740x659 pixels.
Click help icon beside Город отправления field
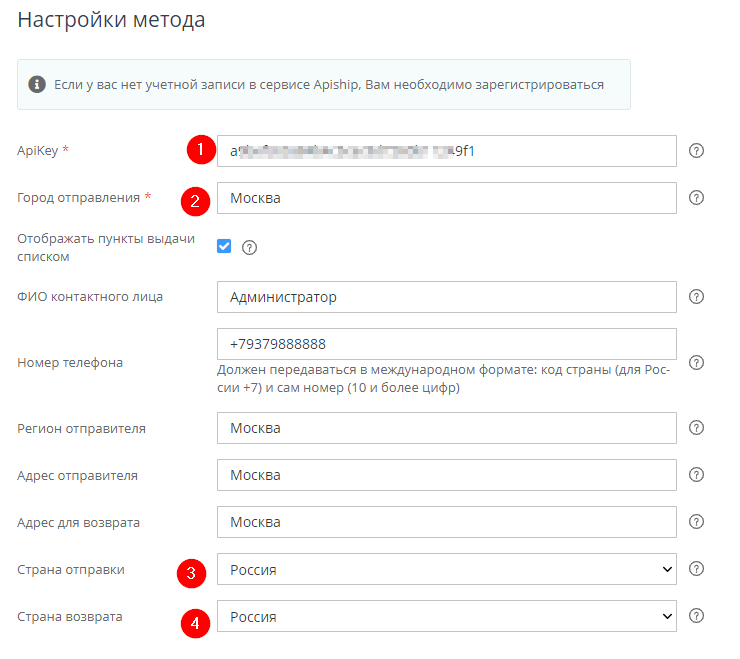click(697, 198)
